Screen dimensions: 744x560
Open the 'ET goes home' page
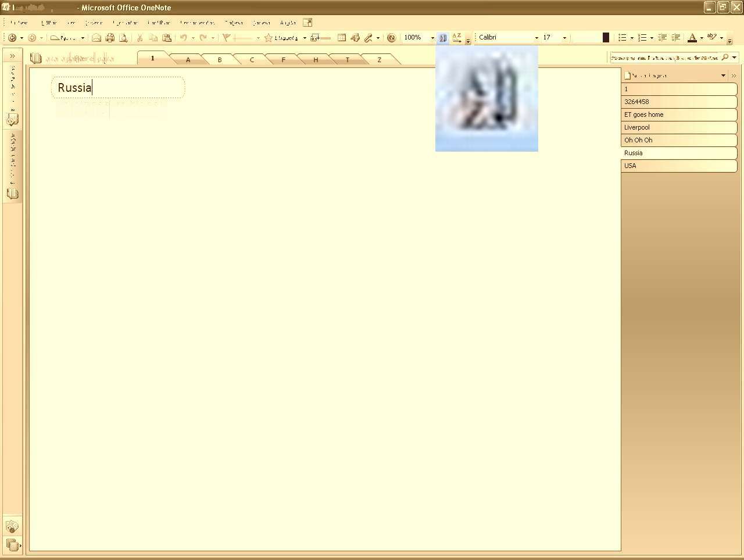click(679, 114)
